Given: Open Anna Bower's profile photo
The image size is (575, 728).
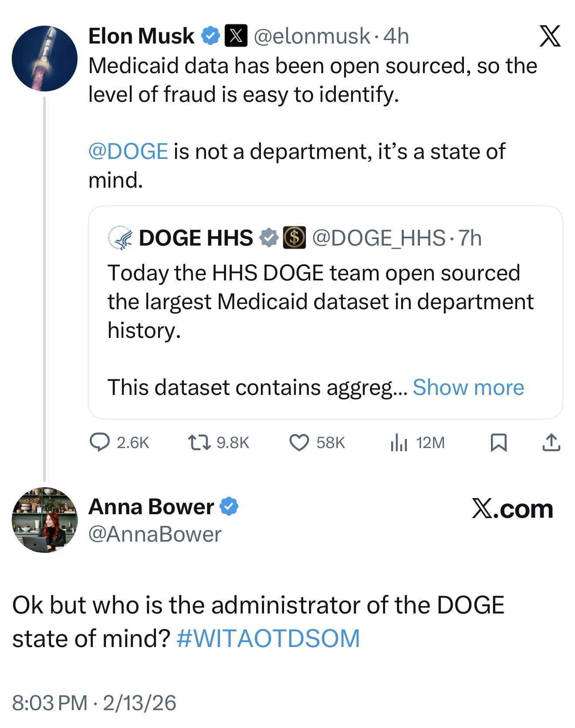Looking at the screenshot, I should tap(44, 520).
